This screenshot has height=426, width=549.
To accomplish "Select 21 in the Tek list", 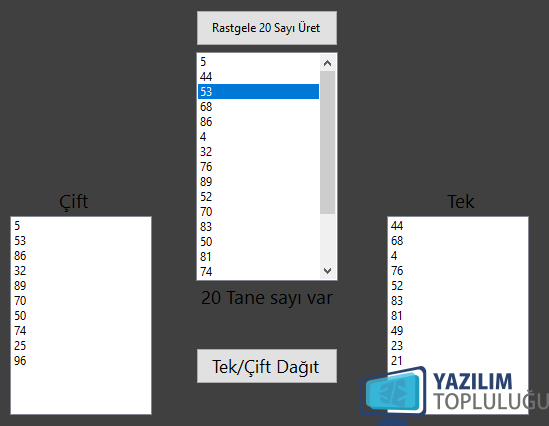I will (x=458, y=361).
